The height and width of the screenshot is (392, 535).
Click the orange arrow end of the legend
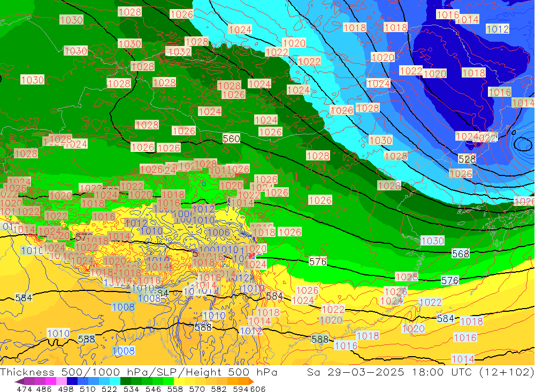pos(251,381)
